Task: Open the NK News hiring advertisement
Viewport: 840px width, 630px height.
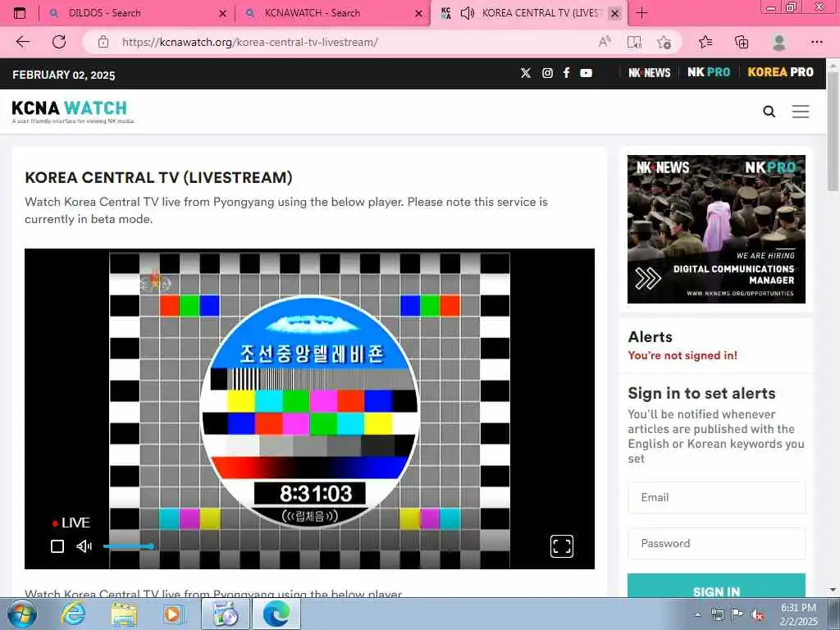Action: click(x=716, y=230)
